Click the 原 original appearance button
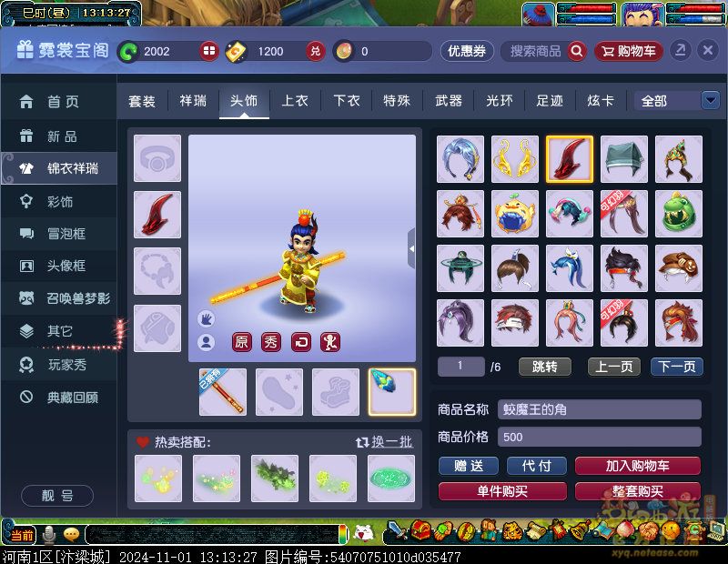 (x=241, y=342)
